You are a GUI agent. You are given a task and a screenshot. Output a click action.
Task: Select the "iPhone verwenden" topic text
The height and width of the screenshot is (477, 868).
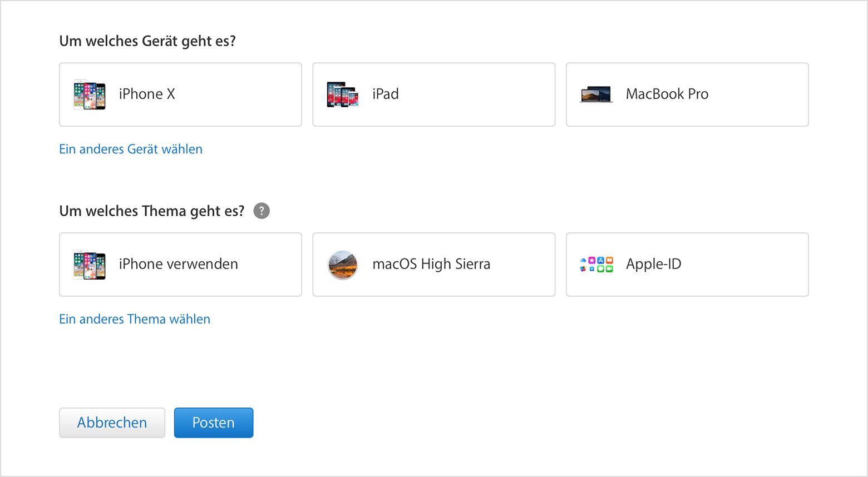178,264
